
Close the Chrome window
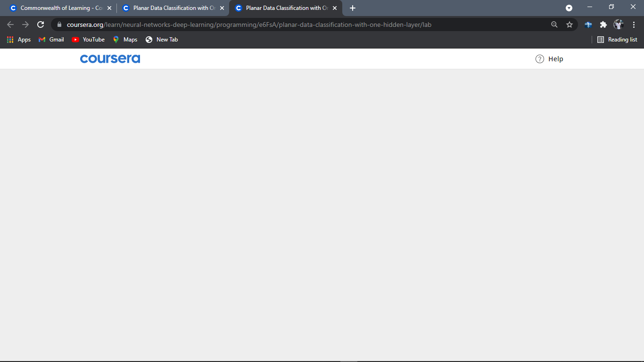pos(633,7)
